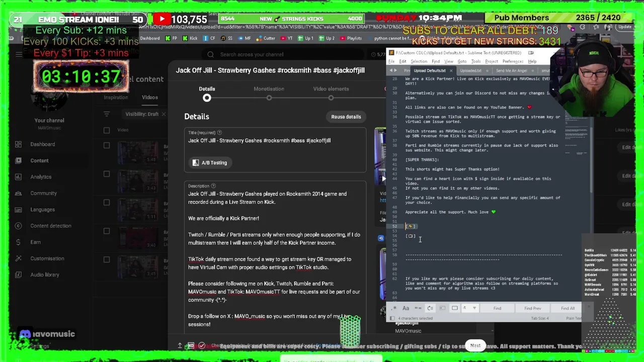Switch to Send Me An Angel tab

[x=511, y=71]
